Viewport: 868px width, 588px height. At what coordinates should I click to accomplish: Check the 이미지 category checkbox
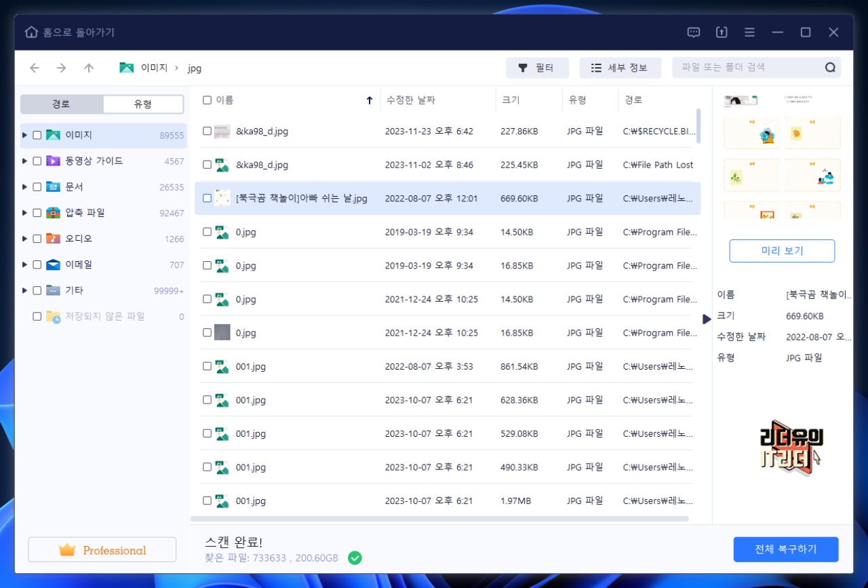coord(37,135)
